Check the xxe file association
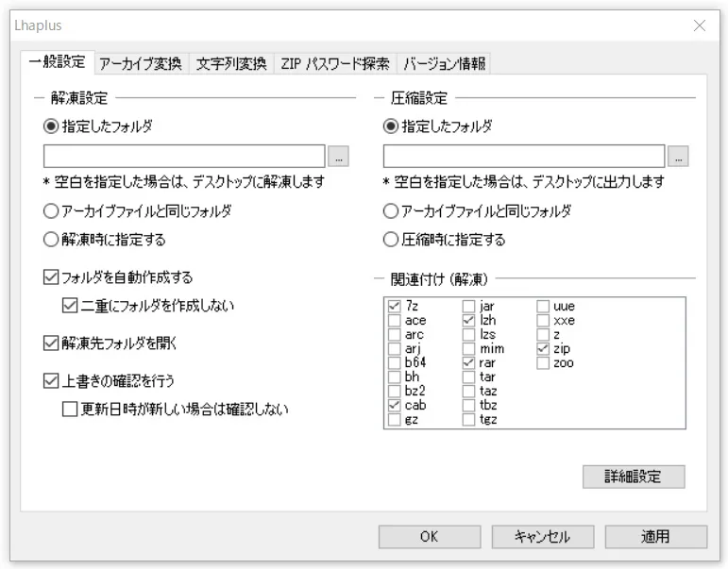Image resolution: width=728 pixels, height=569 pixels. coord(543,320)
